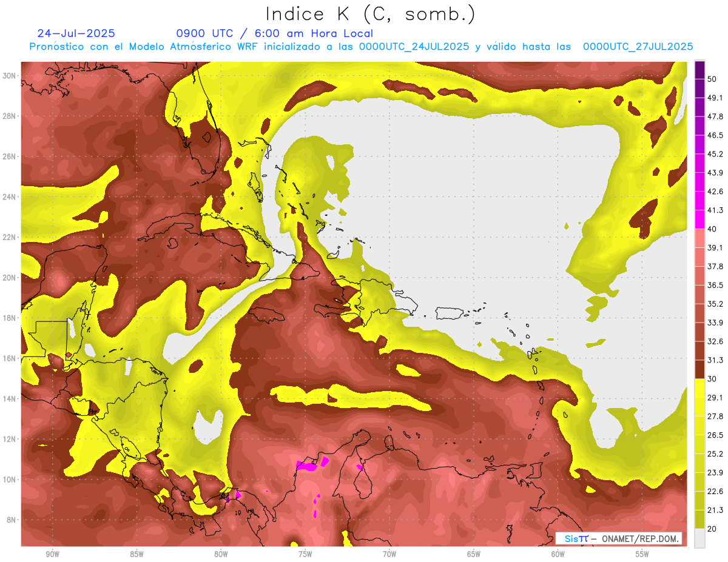Click "Pronóstico con el Modelo Atmósferico WRF" text

pos(144,47)
